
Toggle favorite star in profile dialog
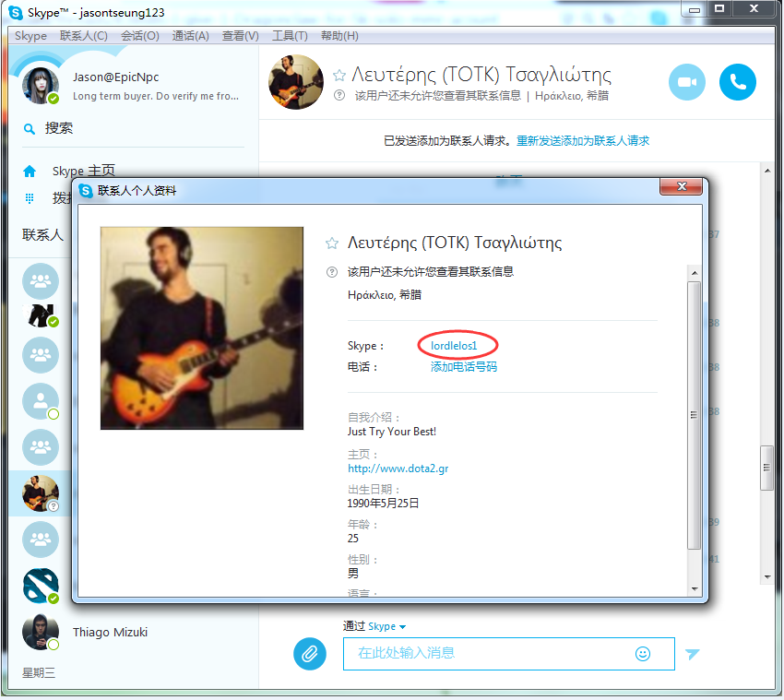coord(331,243)
